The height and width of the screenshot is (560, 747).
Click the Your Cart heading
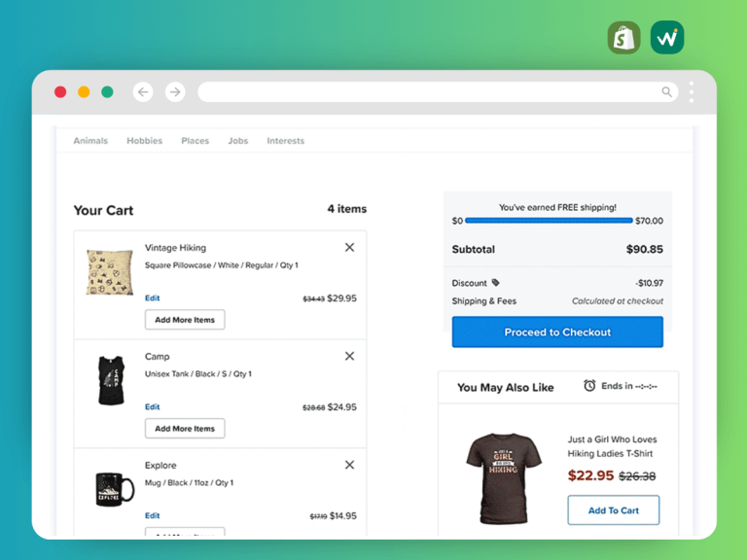coord(103,210)
